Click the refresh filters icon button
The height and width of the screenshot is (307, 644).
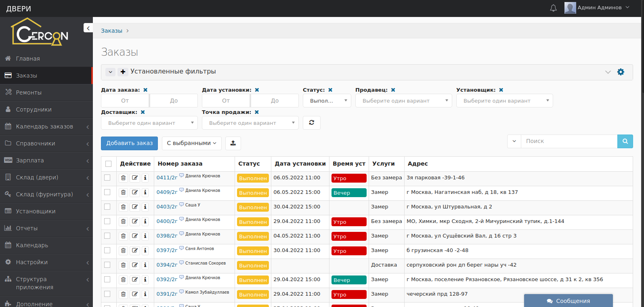click(x=311, y=123)
